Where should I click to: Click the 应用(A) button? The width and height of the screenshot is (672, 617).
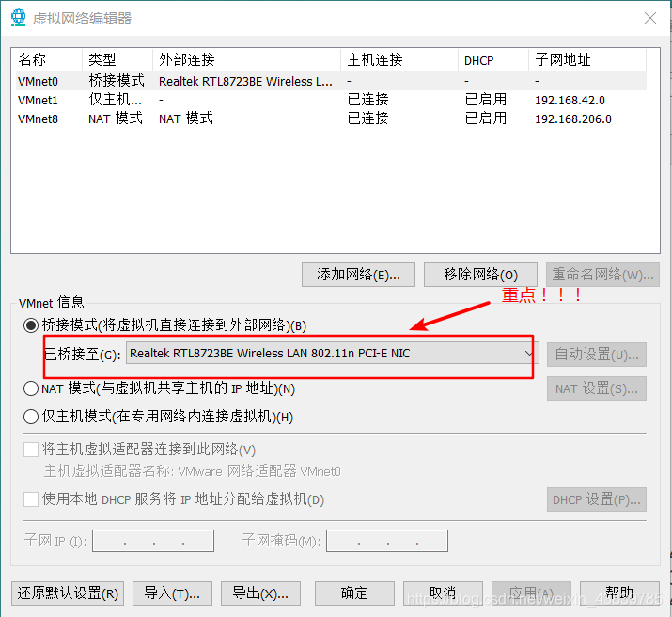(531, 593)
